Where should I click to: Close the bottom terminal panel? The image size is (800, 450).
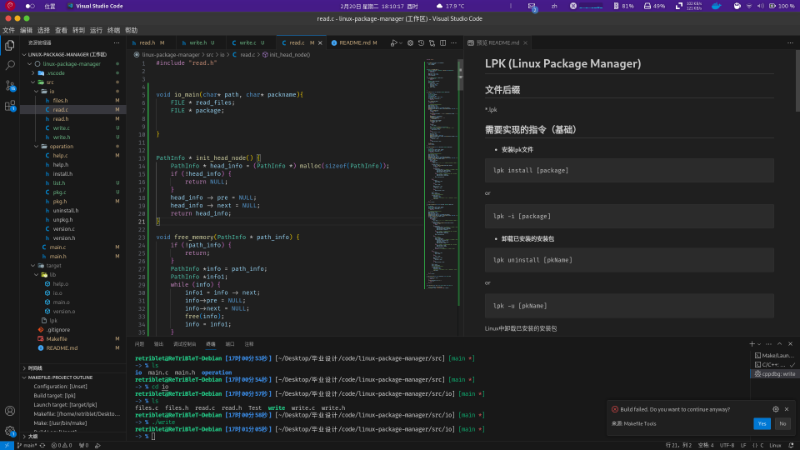pos(790,344)
